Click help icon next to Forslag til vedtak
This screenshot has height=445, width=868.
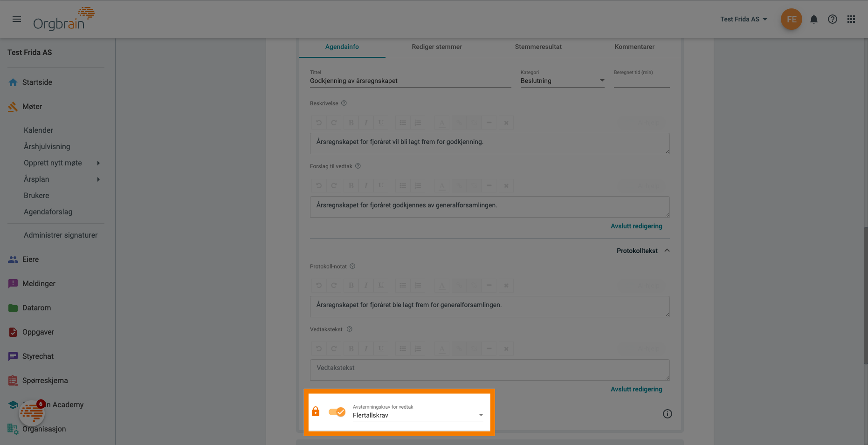(358, 166)
